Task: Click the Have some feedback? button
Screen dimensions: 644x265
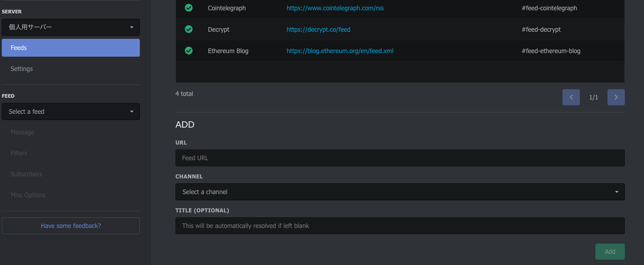Action: pos(71,226)
